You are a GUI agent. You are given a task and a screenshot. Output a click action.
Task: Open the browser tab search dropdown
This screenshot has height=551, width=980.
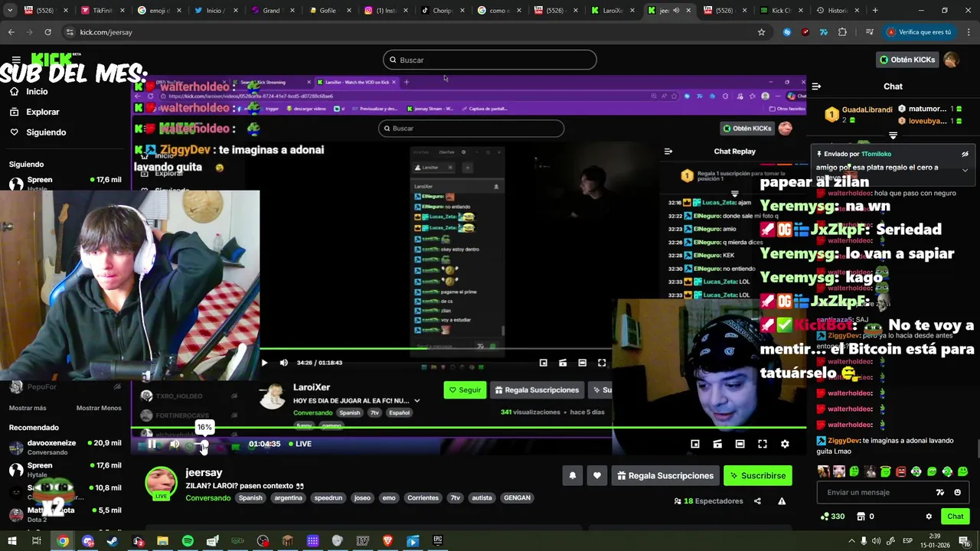[x=11, y=11]
